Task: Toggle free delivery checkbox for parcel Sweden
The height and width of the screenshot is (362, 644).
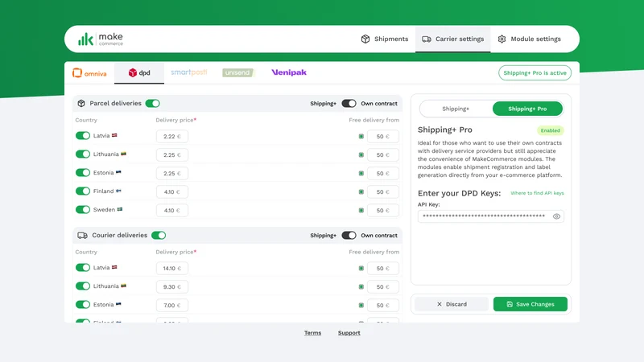Action: (361, 210)
